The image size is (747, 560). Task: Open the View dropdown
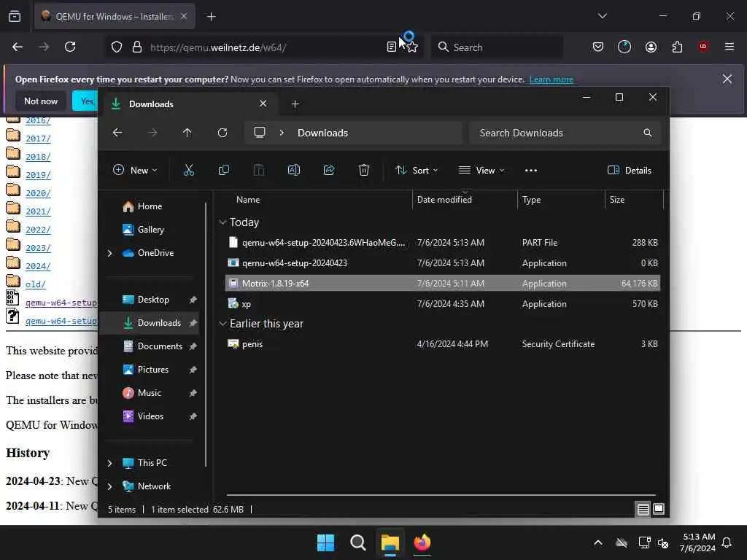tap(481, 170)
